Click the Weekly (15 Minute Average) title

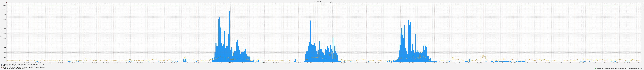322,2
